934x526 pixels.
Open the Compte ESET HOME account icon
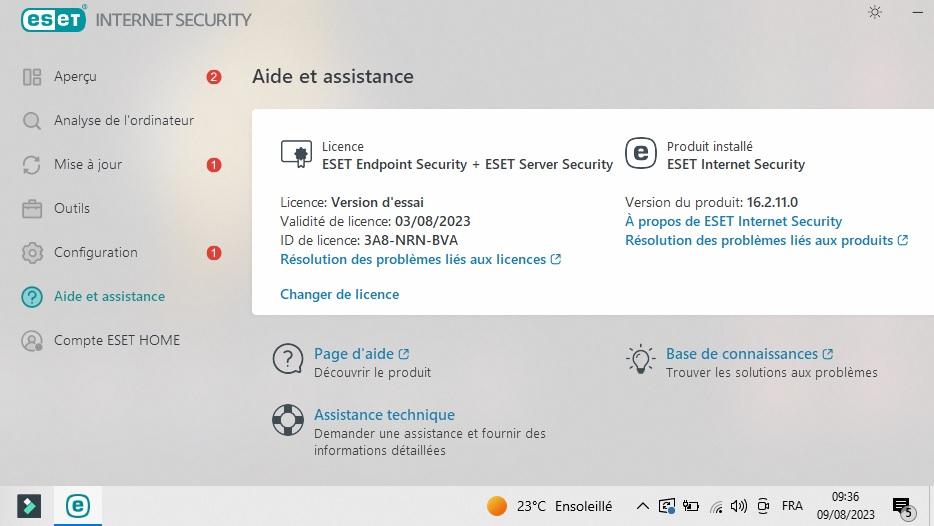[32, 341]
